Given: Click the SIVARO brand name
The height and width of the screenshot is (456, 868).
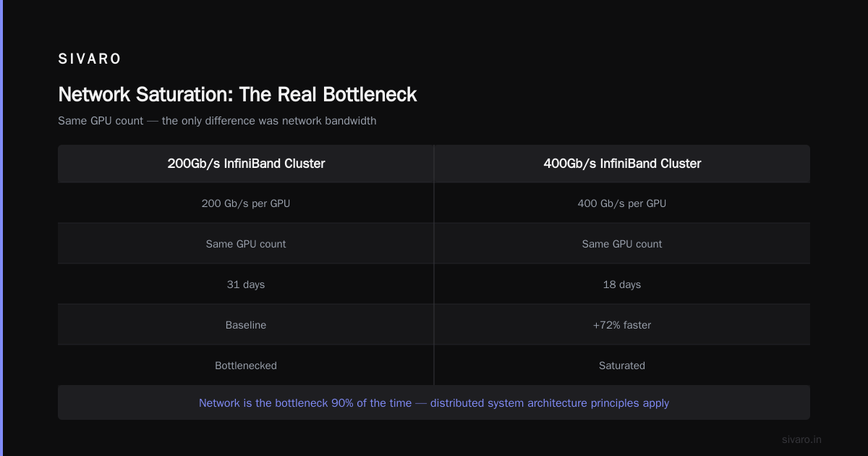Looking at the screenshot, I should 90,59.
